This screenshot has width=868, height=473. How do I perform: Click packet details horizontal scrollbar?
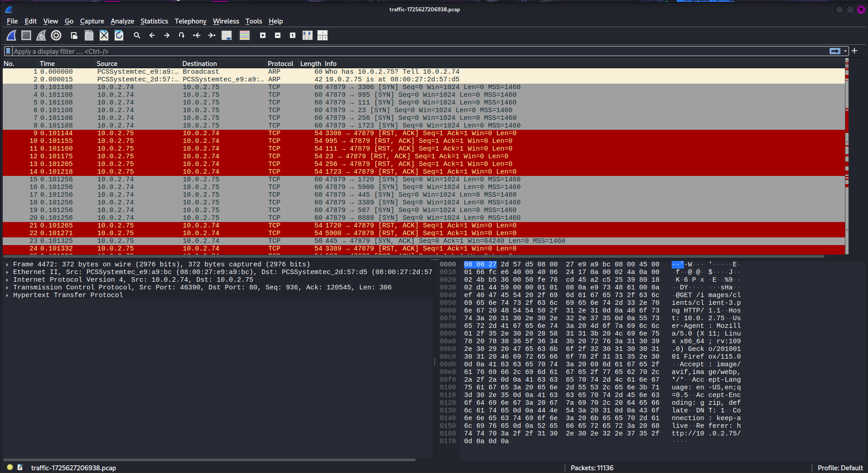tap(209, 460)
